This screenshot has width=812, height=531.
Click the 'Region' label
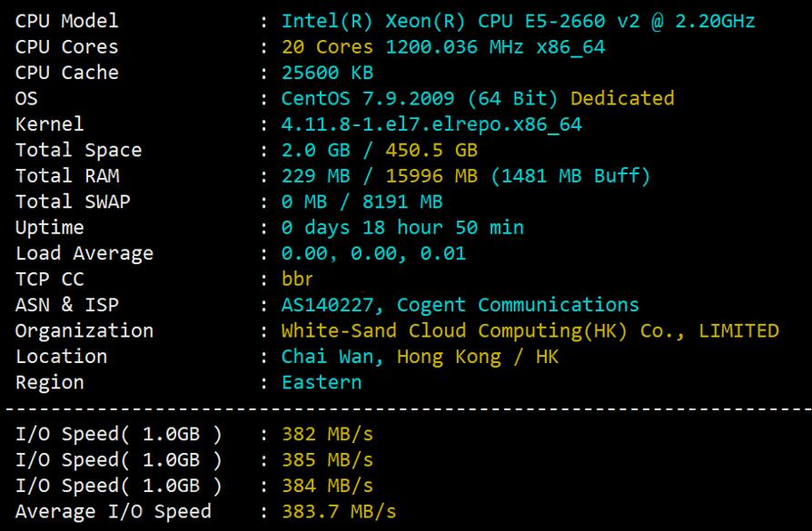pyautogui.click(x=49, y=383)
